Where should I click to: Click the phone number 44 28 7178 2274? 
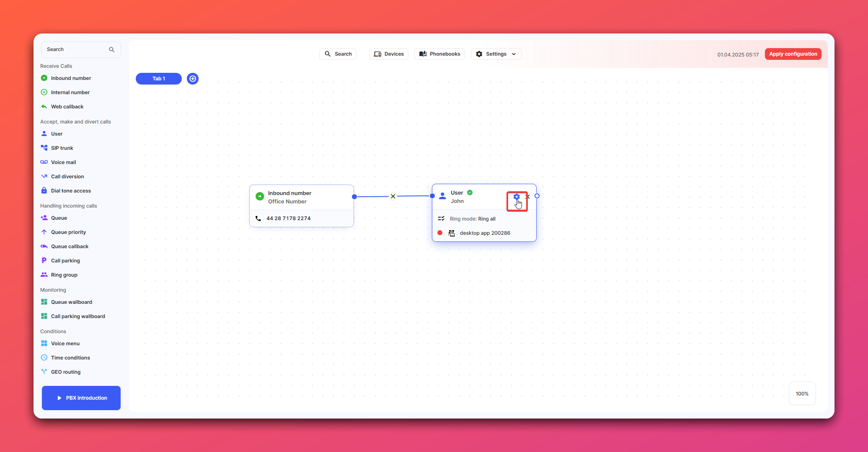[x=289, y=218]
